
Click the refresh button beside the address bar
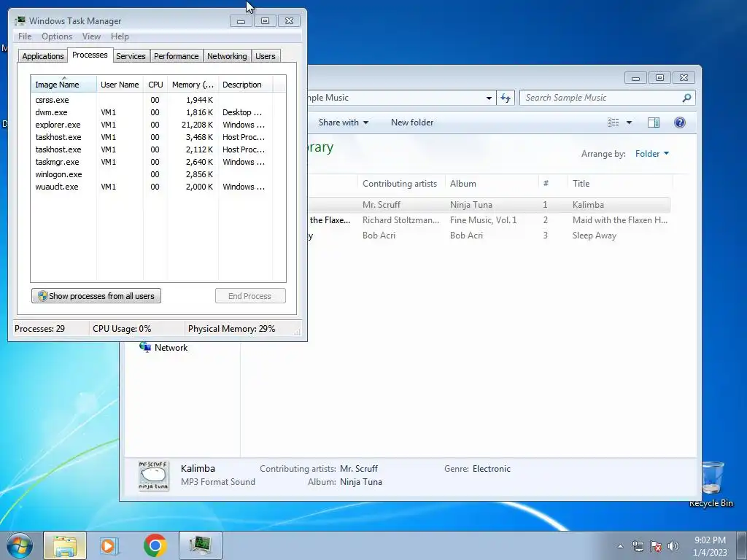click(506, 98)
